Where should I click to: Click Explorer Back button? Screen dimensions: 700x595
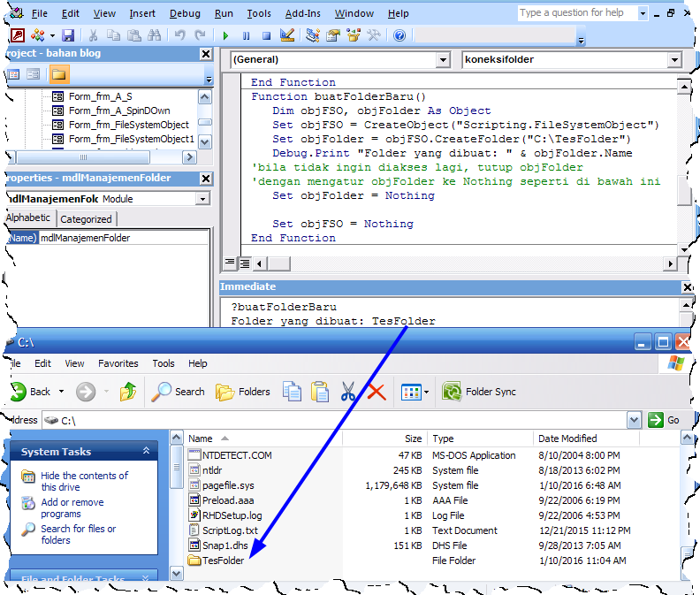tap(30, 392)
